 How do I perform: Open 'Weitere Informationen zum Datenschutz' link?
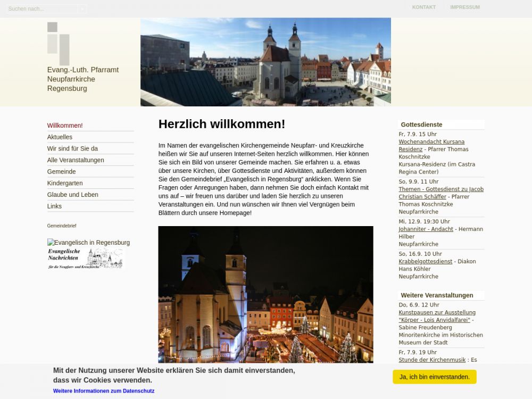click(x=104, y=391)
